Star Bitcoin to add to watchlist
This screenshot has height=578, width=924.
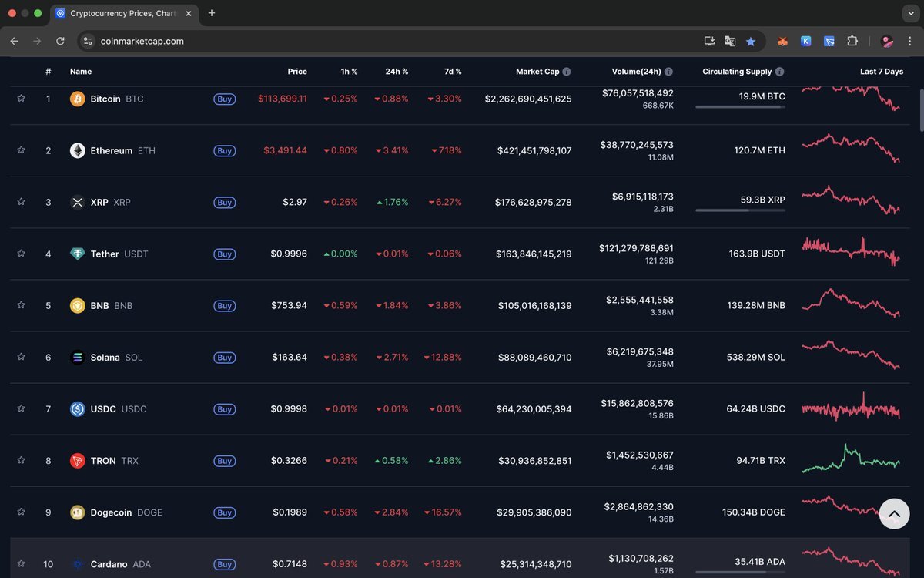click(x=21, y=99)
